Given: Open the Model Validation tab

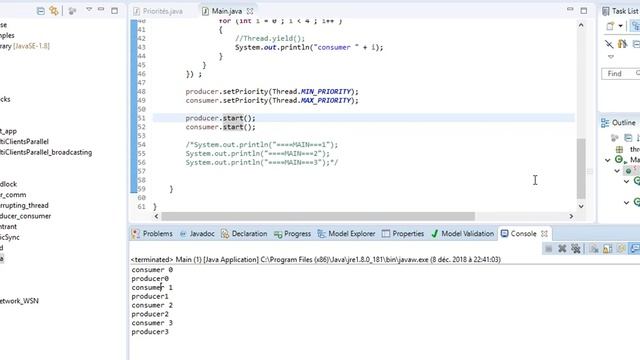Looking at the screenshot, I should (462, 233).
